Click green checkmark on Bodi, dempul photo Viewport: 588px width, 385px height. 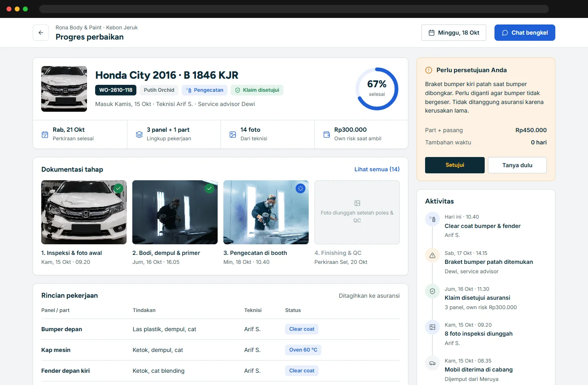click(209, 188)
